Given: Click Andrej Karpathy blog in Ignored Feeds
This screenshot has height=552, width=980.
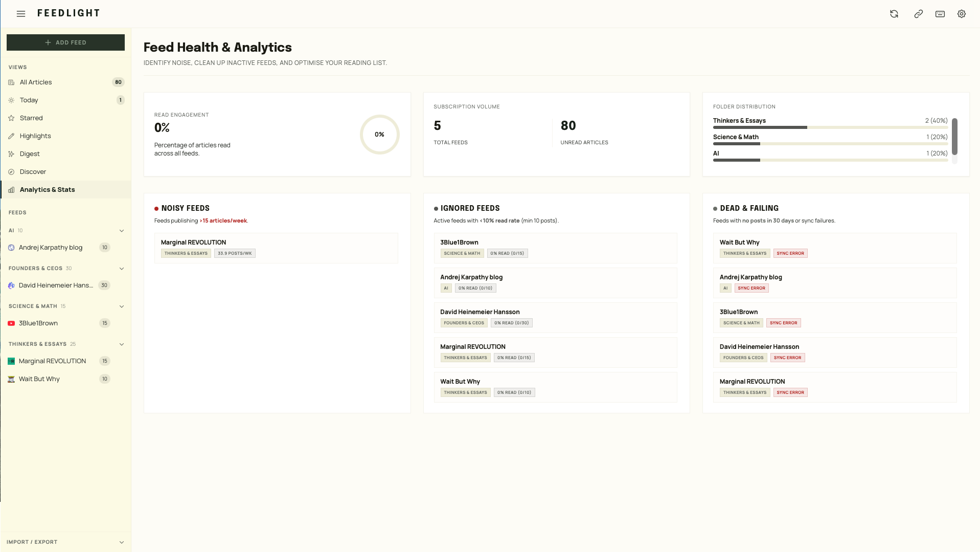Looking at the screenshot, I should pyautogui.click(x=555, y=283).
